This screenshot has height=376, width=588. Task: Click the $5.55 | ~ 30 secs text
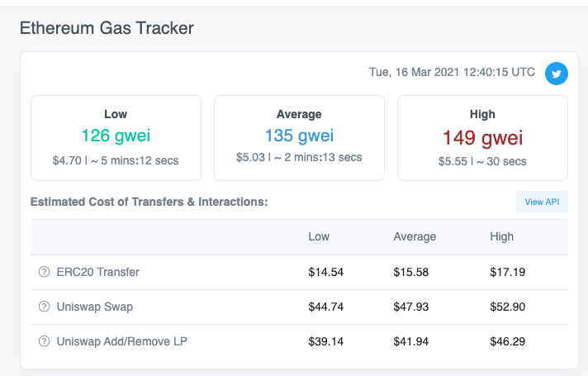pyautogui.click(x=482, y=161)
